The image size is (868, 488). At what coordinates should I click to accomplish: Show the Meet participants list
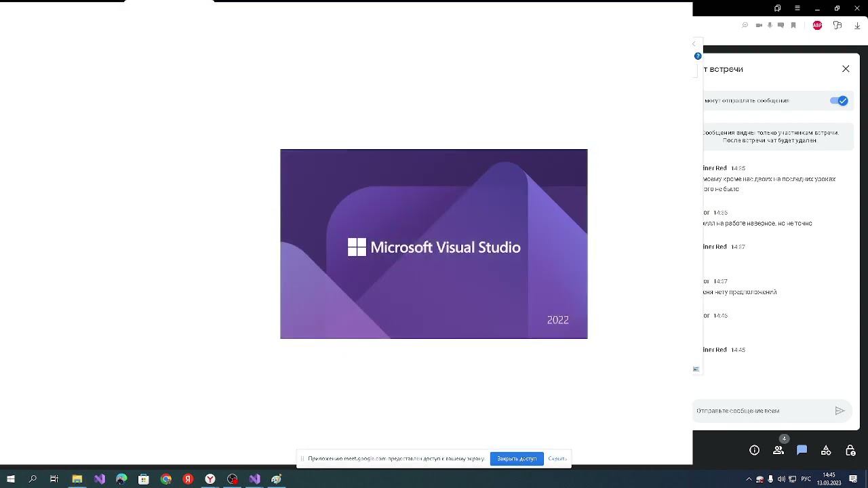[x=778, y=450]
